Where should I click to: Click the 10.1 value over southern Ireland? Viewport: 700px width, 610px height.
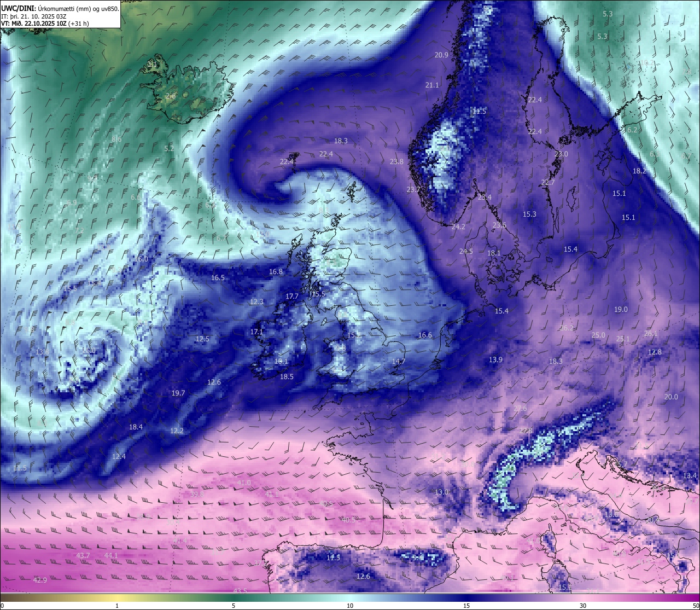point(281,361)
